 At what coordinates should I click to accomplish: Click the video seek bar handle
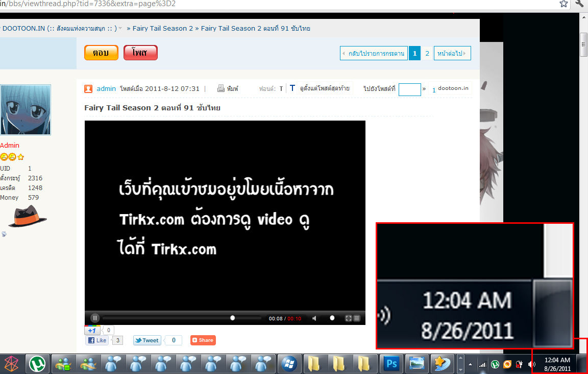click(x=233, y=318)
